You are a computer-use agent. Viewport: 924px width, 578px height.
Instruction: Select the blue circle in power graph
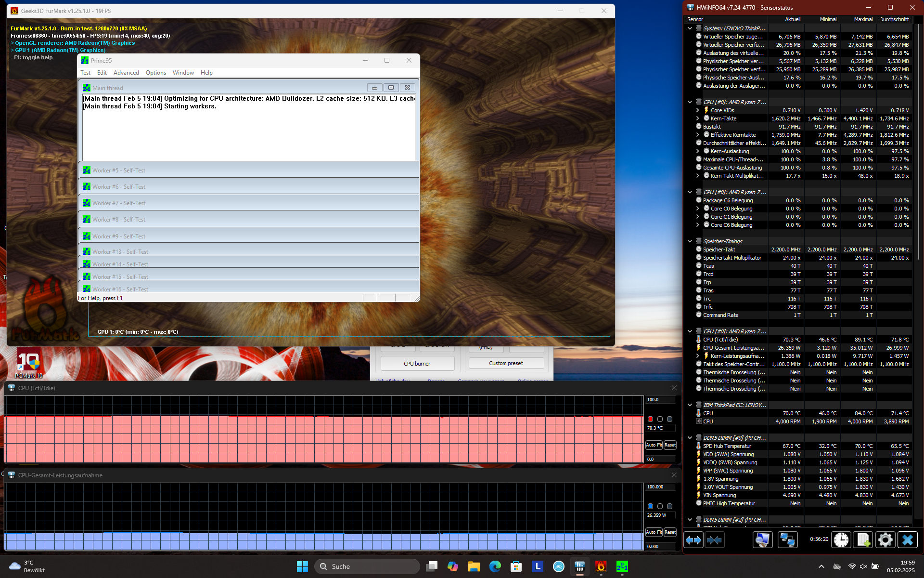650,506
